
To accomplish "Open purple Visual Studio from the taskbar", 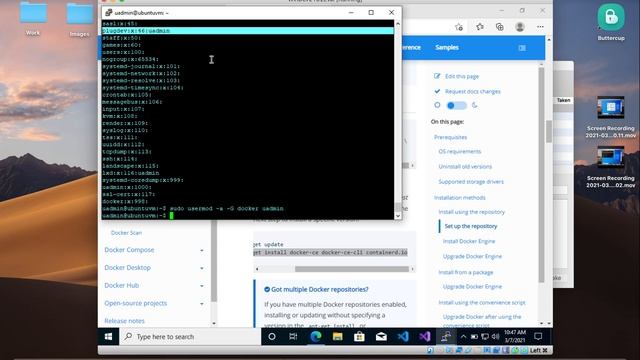I will [x=424, y=337].
